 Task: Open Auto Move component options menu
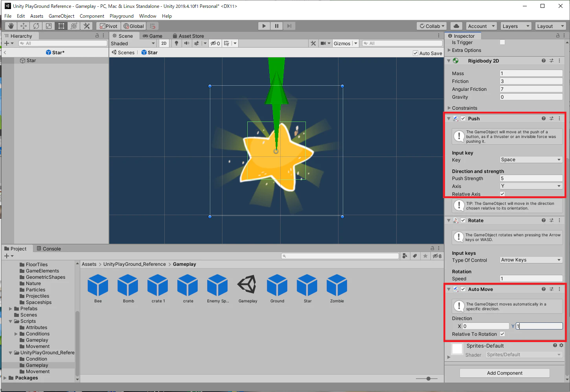coord(559,289)
